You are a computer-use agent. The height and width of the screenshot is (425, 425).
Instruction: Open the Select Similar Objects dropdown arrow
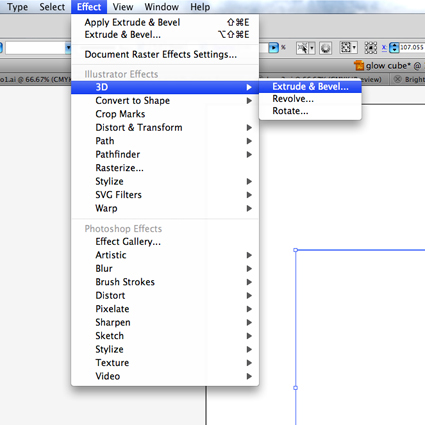click(x=312, y=48)
